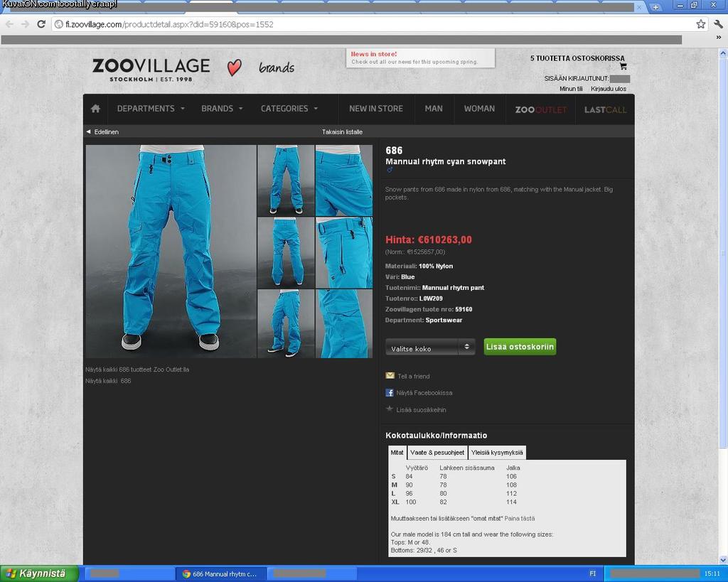Open the shopping cart icon
The image size is (728, 582).
[x=623, y=67]
